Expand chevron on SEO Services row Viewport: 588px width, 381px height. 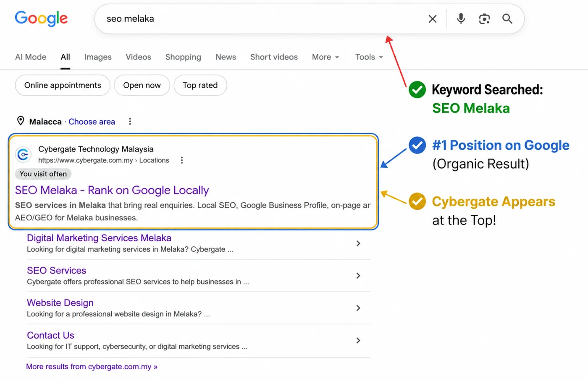[x=358, y=276]
